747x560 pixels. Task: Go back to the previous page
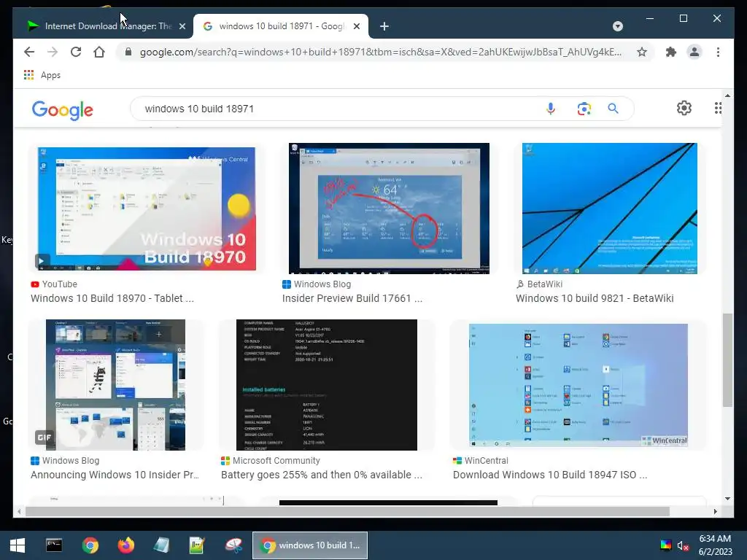tap(29, 52)
